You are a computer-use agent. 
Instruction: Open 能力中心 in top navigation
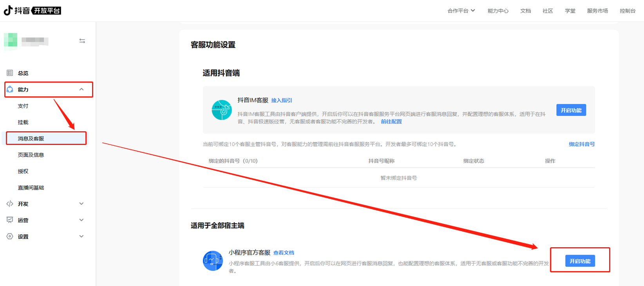(498, 11)
